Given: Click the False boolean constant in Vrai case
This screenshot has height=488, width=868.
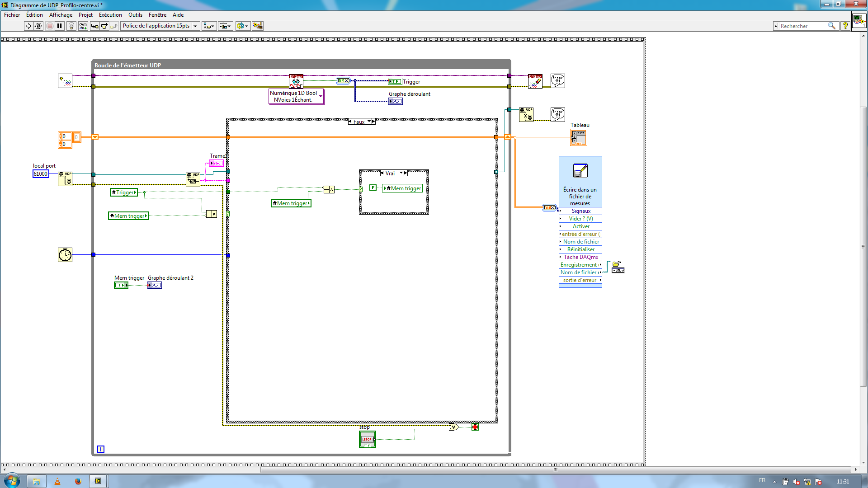Looking at the screenshot, I should point(373,188).
